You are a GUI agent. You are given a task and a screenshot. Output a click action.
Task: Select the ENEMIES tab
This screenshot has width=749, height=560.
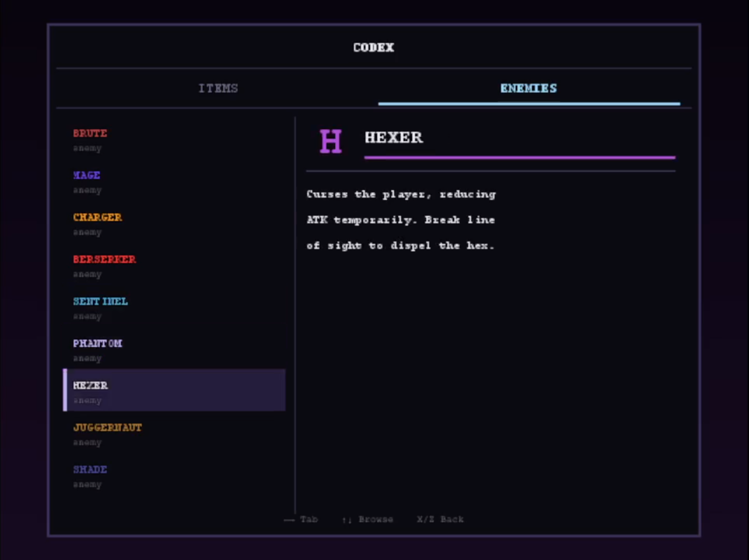pyautogui.click(x=529, y=88)
